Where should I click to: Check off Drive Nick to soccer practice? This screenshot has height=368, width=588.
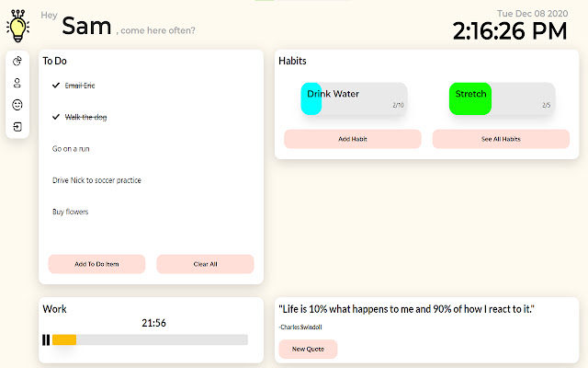coord(96,180)
